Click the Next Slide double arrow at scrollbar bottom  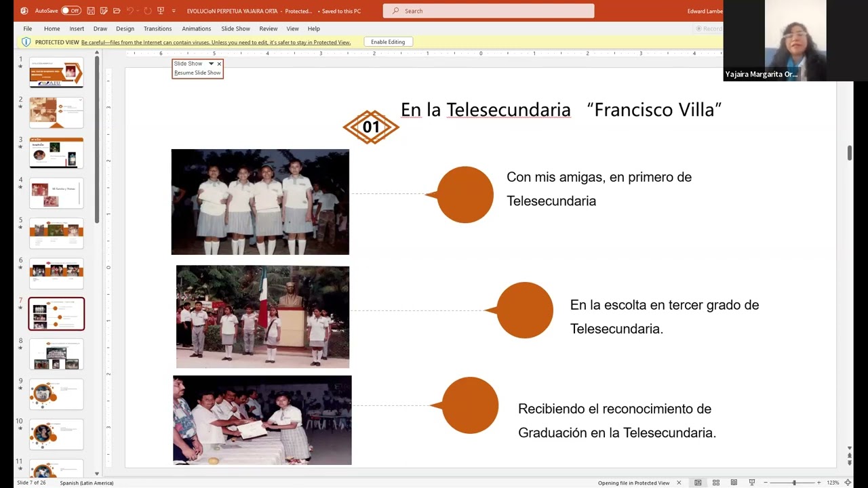(850, 463)
